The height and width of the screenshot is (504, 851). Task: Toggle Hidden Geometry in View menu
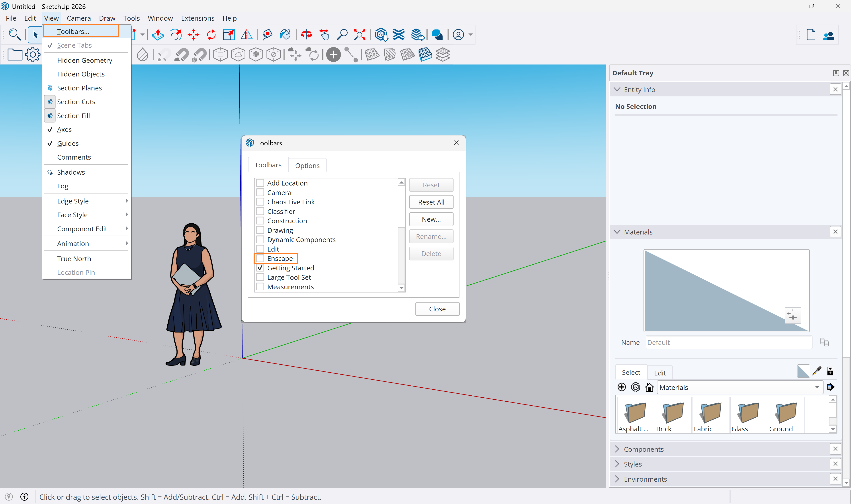click(87, 61)
